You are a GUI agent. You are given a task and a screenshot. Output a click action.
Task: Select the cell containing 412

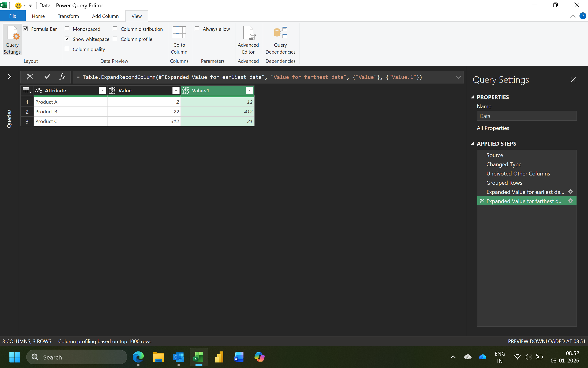[x=218, y=112]
